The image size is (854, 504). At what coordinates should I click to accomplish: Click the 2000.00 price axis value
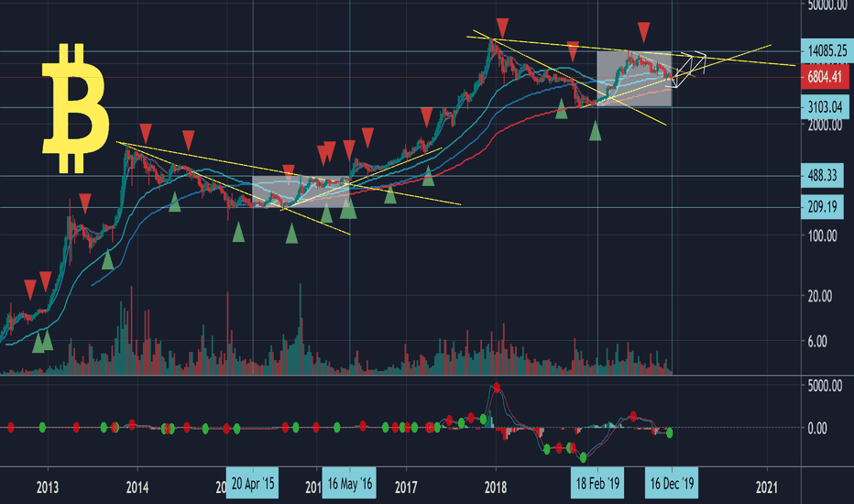click(825, 126)
